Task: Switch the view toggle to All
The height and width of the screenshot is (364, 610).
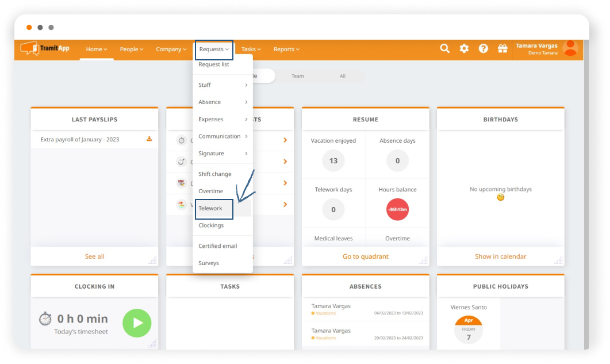Action: pos(343,76)
